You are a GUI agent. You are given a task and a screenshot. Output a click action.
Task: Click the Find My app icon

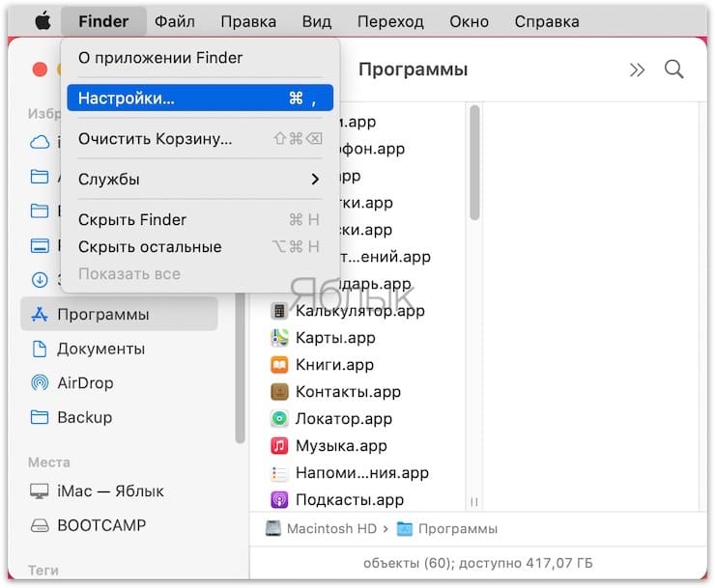click(279, 418)
